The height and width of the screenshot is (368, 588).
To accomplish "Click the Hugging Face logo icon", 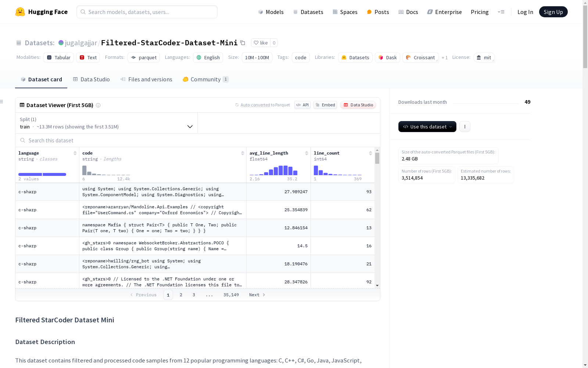I will point(20,12).
